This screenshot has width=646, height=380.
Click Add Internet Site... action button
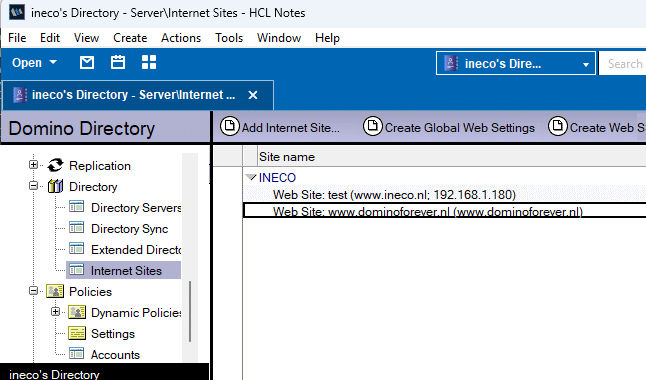pos(280,127)
